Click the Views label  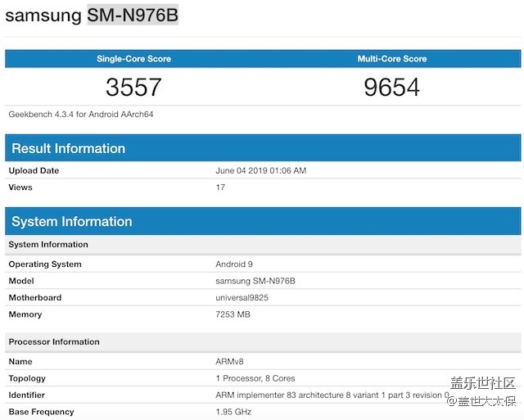20,187
